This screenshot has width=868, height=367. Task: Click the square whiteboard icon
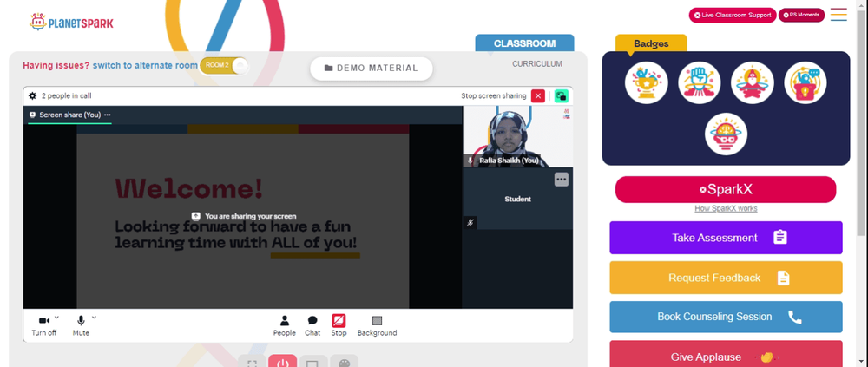(312, 362)
